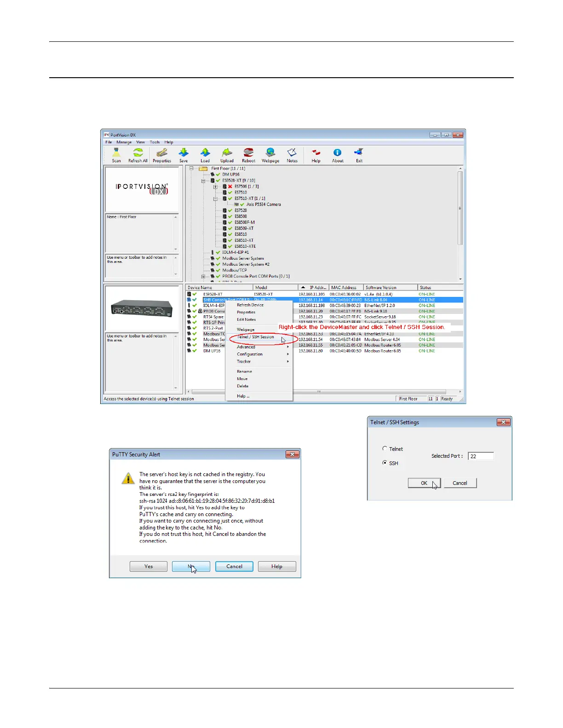Image resolution: width=563 pixels, height=728 pixels.
Task: Open the Advanced submenu in the context menu
Action: 259,347
